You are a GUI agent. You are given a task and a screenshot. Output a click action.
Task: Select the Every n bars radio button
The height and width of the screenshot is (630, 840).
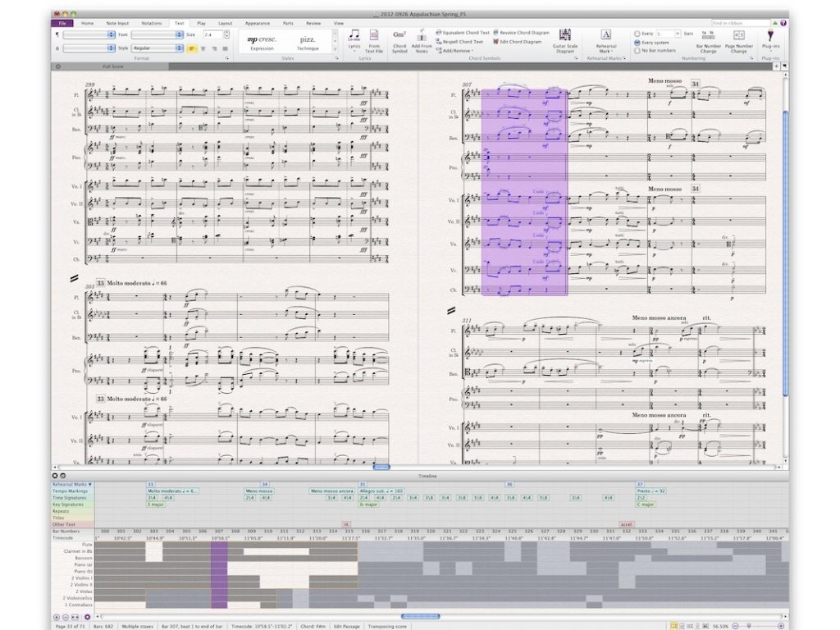coord(637,34)
